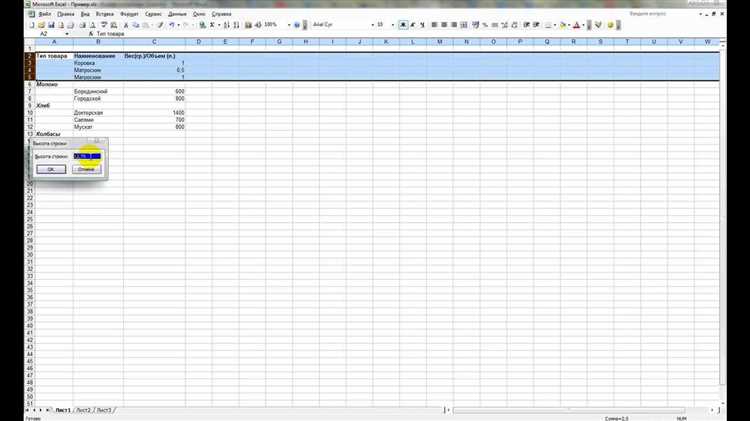Click the Copy icon in toolbar
The image size is (750, 421).
136,25
